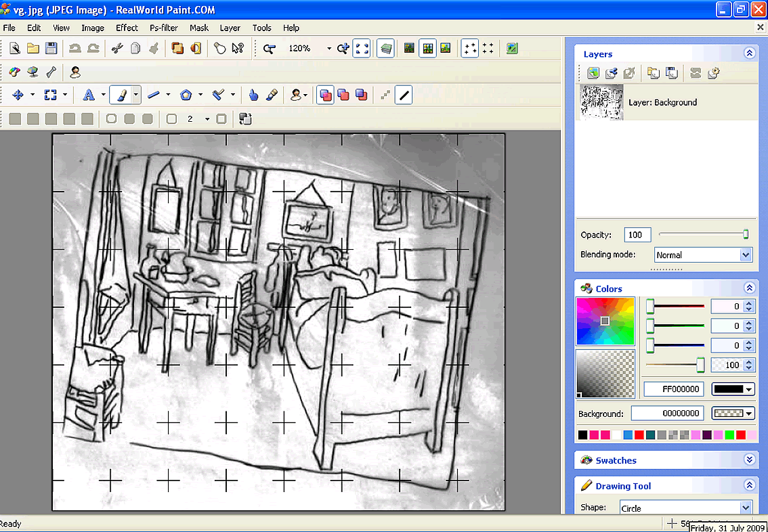Screen dimensions: 768x532
Task: Toggle the jagged pixel line button
Action: [x=385, y=95]
